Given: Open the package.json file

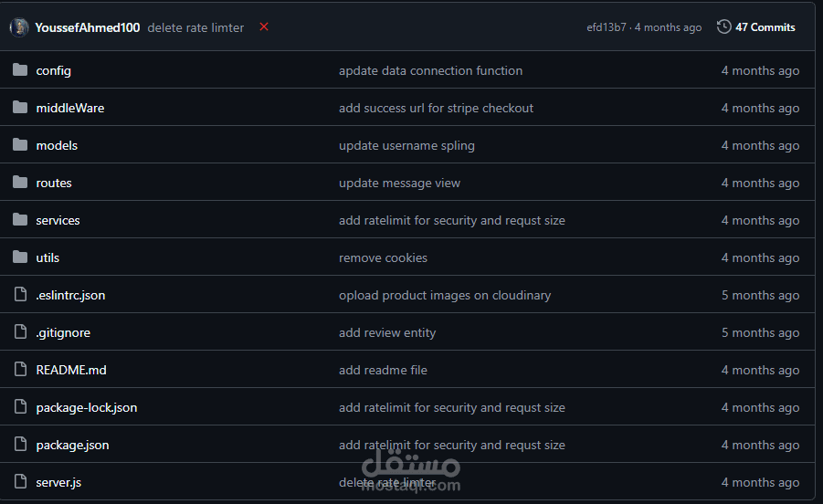Looking at the screenshot, I should click(72, 446).
